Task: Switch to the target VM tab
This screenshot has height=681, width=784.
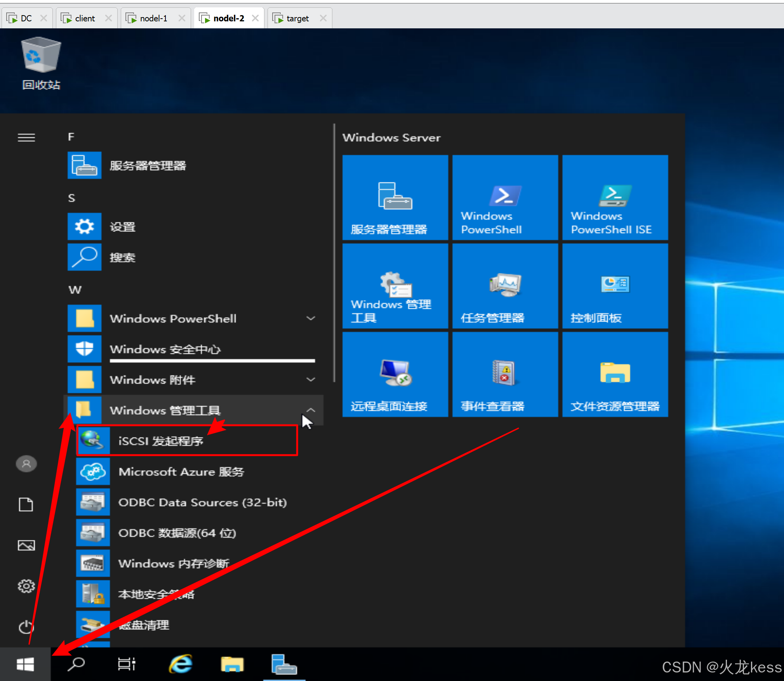Action: tap(297, 18)
